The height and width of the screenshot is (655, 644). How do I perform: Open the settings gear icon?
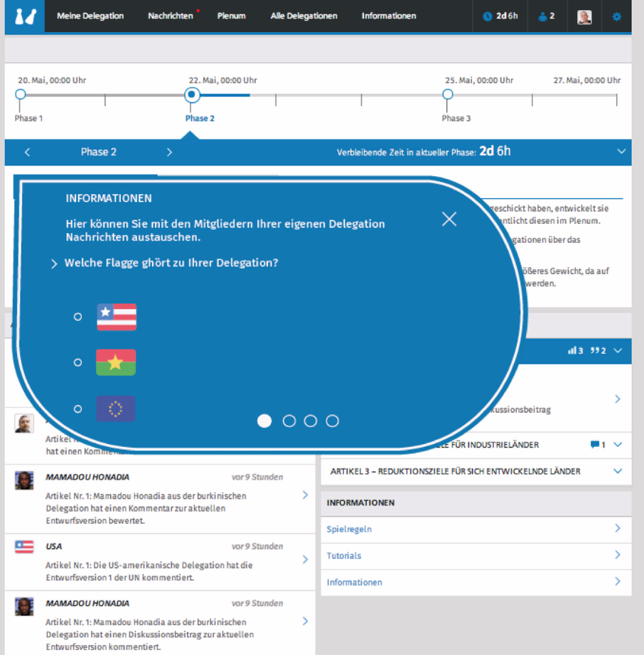(x=616, y=16)
